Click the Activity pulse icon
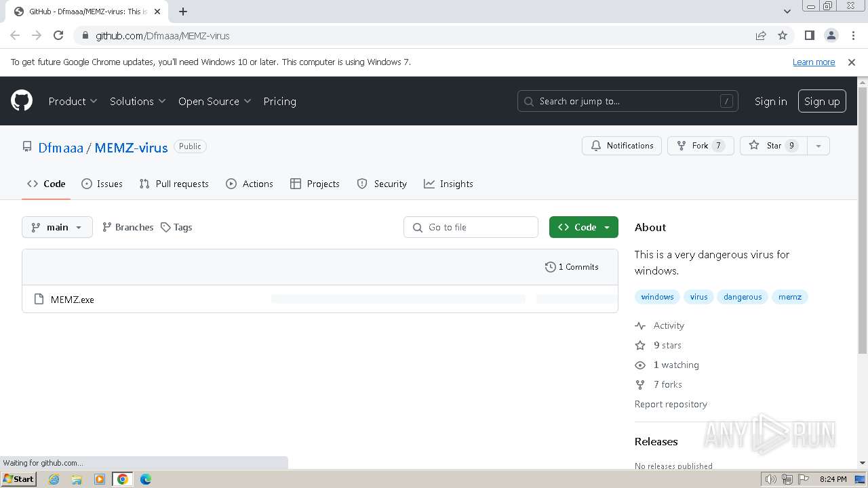Image resolution: width=868 pixels, height=488 pixels. [x=640, y=326]
